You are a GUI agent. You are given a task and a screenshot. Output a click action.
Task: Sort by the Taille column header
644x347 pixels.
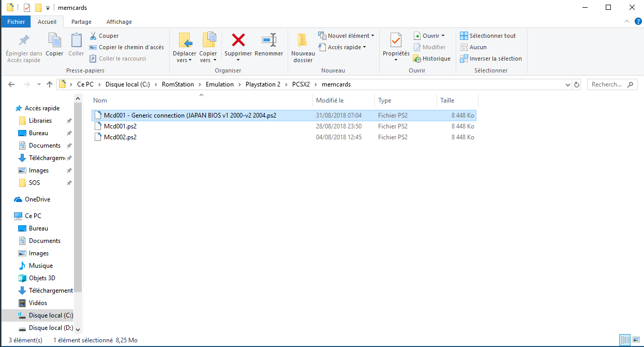click(x=458, y=100)
